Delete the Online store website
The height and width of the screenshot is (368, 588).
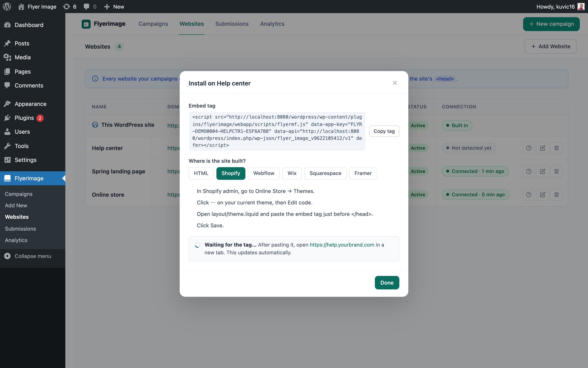[x=556, y=195]
